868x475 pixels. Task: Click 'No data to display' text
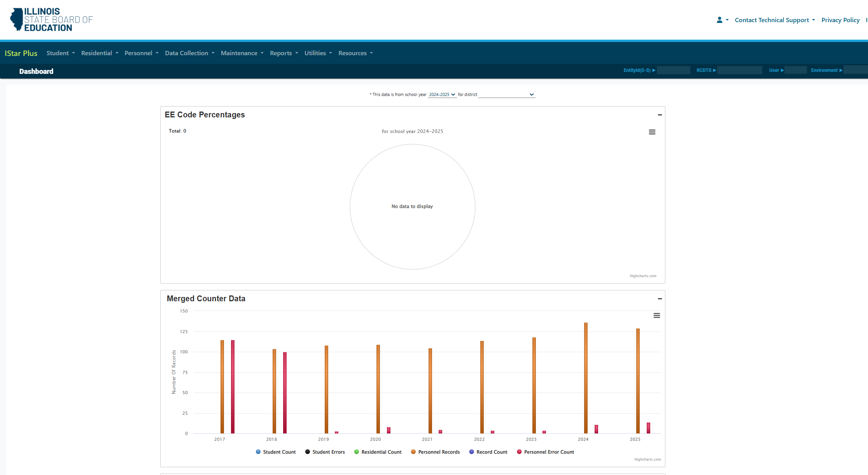(412, 206)
